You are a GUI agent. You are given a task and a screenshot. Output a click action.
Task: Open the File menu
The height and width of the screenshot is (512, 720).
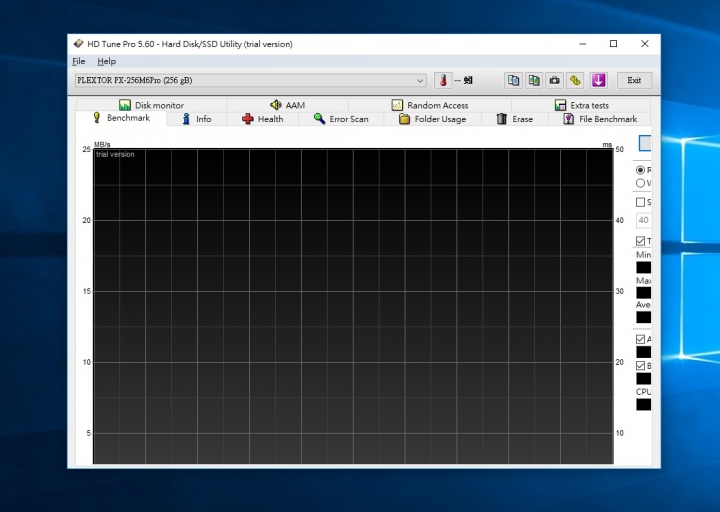click(x=79, y=61)
